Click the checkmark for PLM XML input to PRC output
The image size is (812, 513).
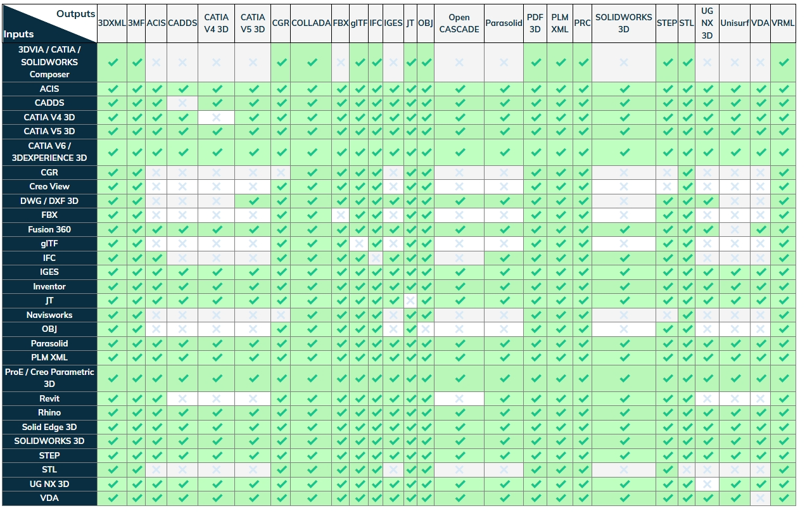pyautogui.click(x=583, y=357)
